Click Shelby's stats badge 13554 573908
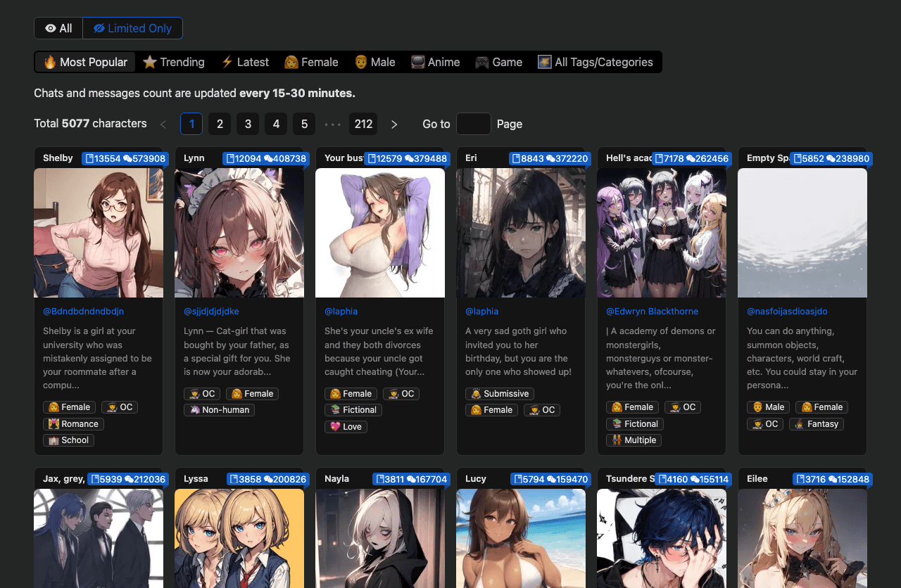Screen dimensions: 901x588 [125, 159]
